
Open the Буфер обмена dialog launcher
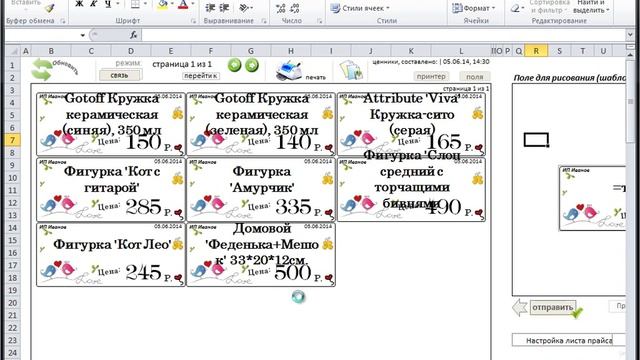pos(63,21)
